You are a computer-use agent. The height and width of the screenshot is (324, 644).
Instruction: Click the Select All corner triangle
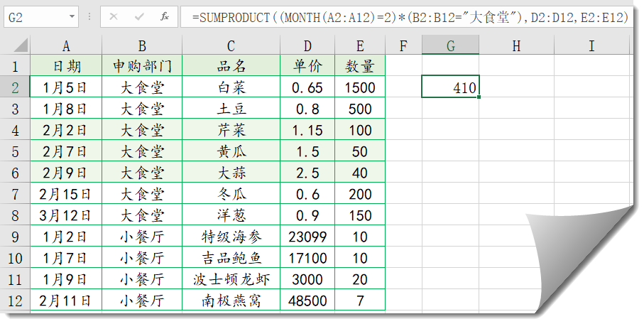pos(21,45)
